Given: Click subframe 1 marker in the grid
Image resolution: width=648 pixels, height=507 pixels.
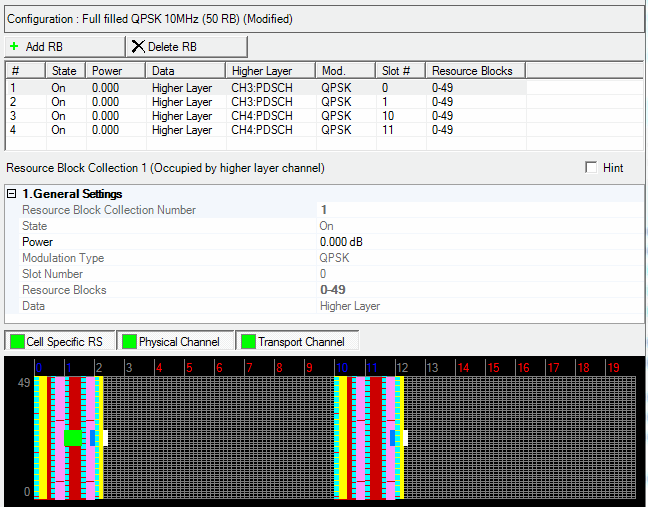Looking at the screenshot, I should click(67, 368).
